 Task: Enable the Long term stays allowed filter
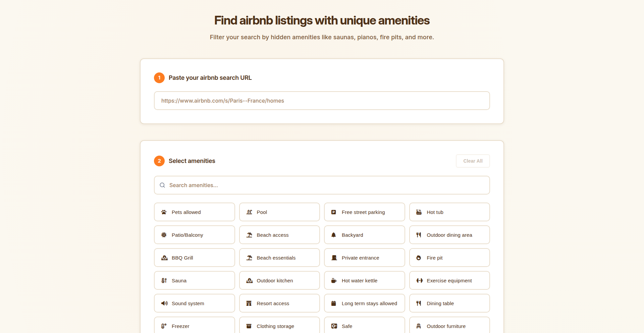click(x=364, y=303)
